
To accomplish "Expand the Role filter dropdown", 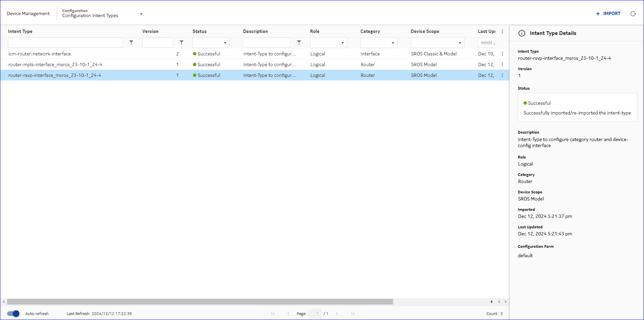I will (x=342, y=43).
